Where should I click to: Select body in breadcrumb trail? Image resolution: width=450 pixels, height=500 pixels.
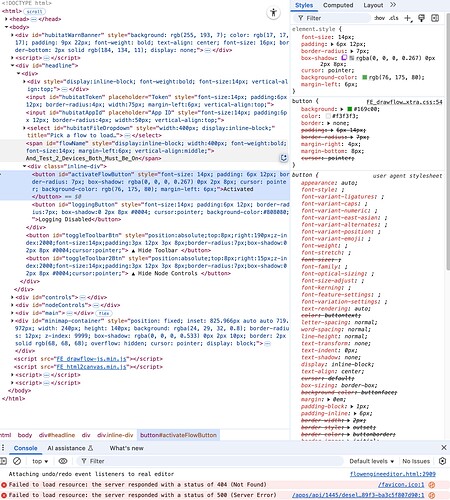25,435
